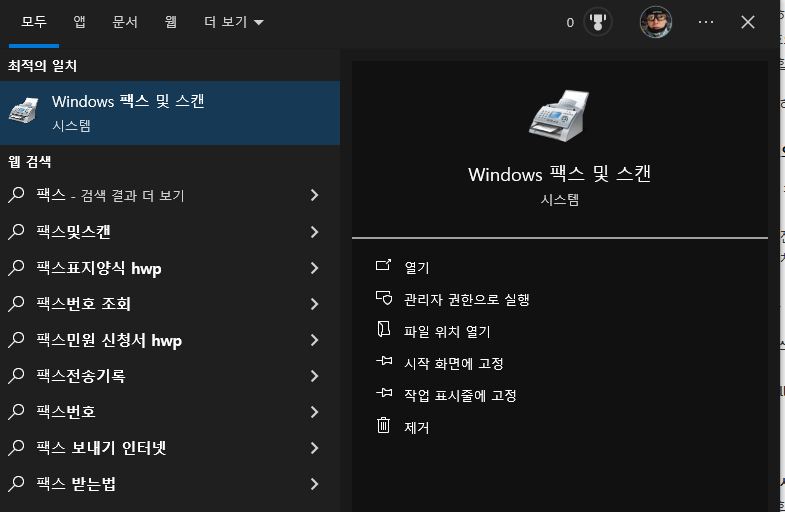Open the three-dot options menu
Viewport: 785px width, 512px height.
706,22
